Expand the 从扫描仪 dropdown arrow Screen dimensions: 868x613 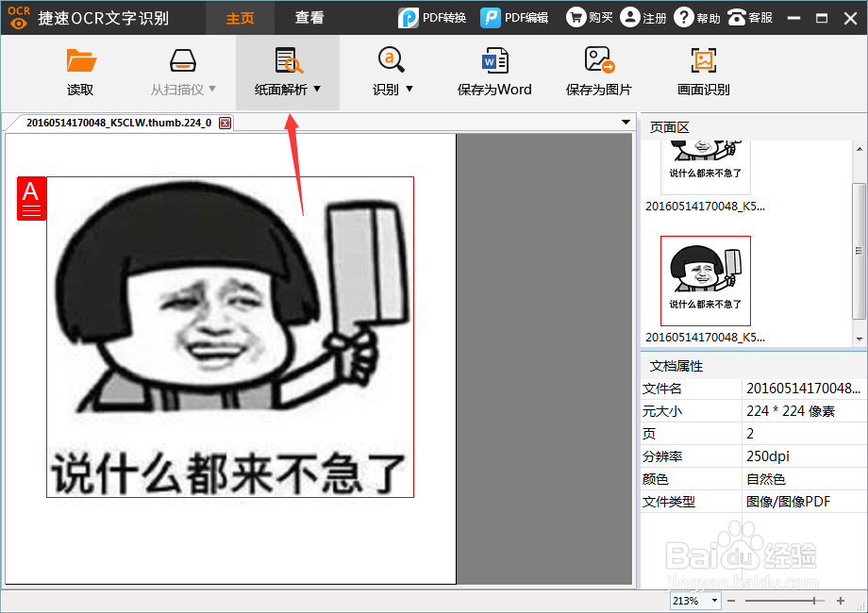coord(212,89)
